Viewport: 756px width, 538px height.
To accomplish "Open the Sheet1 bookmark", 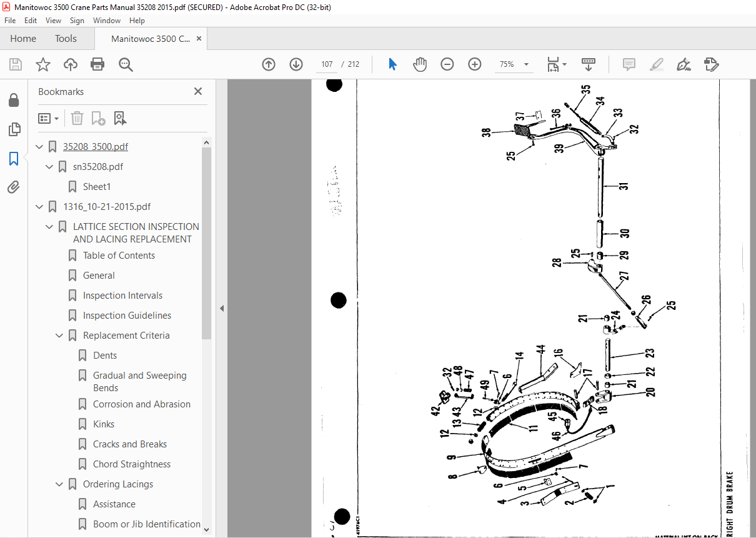I will [97, 187].
